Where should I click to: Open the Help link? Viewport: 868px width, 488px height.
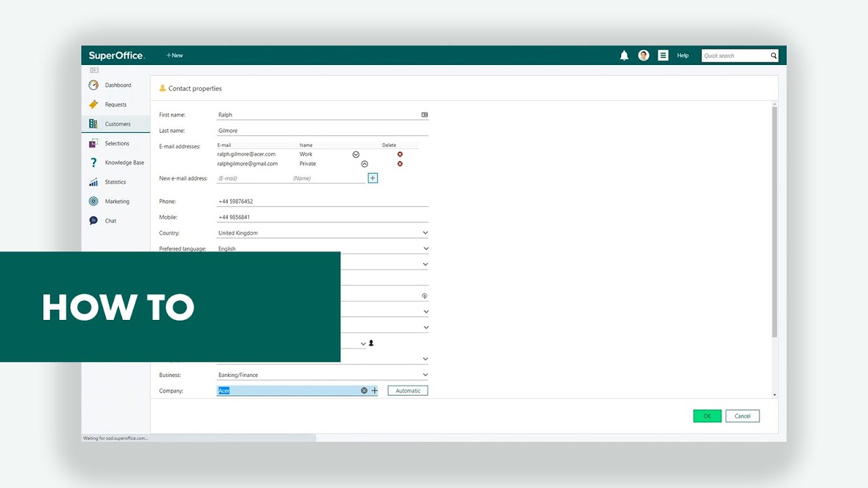[683, 56]
